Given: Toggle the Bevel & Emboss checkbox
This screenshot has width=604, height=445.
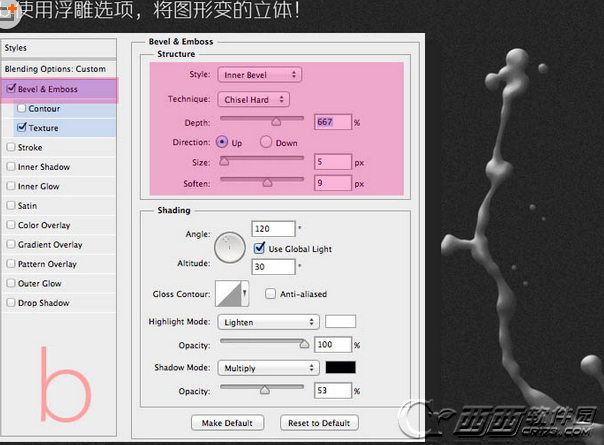Looking at the screenshot, I should tap(11, 88).
